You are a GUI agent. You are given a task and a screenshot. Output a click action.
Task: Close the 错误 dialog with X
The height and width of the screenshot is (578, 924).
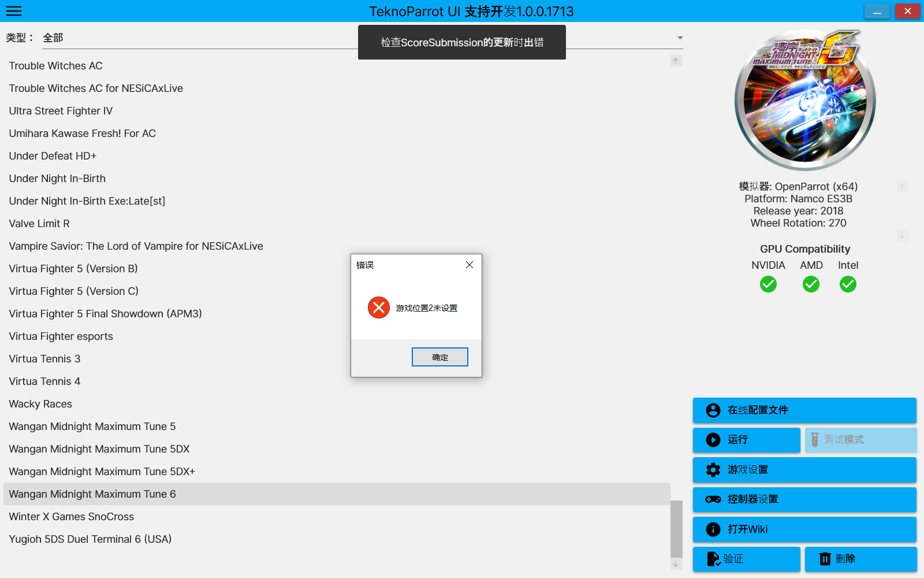coord(470,265)
